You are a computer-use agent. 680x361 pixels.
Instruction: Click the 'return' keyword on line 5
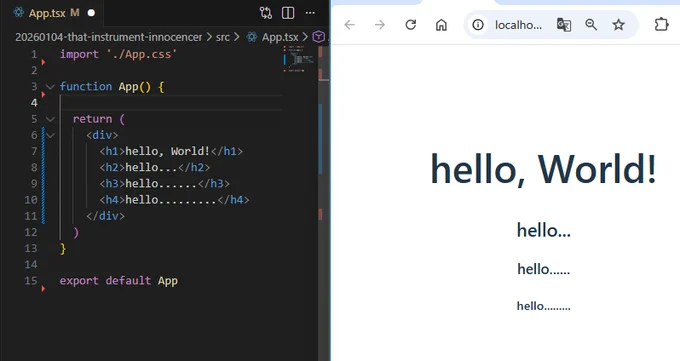click(x=92, y=119)
